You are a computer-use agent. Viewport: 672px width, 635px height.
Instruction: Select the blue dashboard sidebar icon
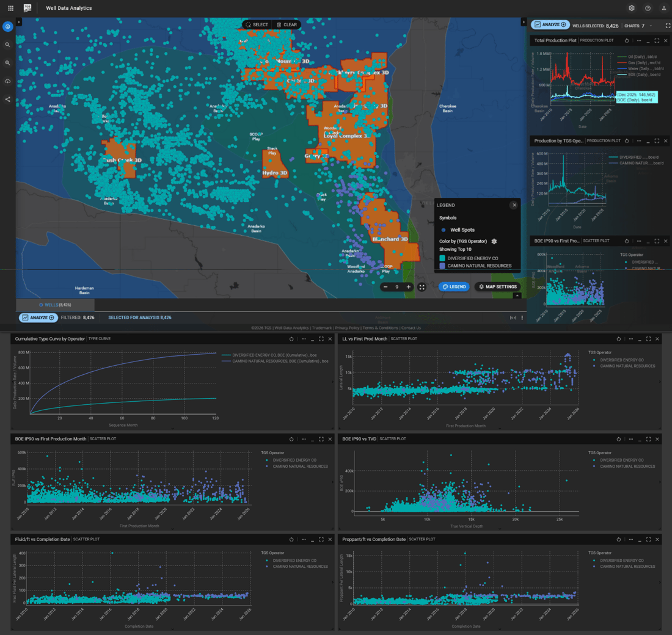(8, 27)
